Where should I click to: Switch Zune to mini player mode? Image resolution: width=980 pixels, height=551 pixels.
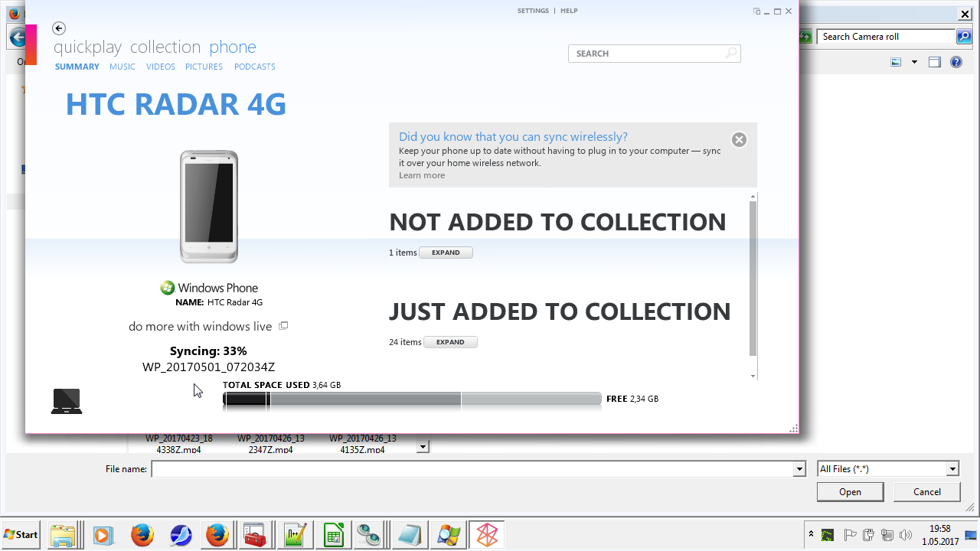[x=756, y=11]
